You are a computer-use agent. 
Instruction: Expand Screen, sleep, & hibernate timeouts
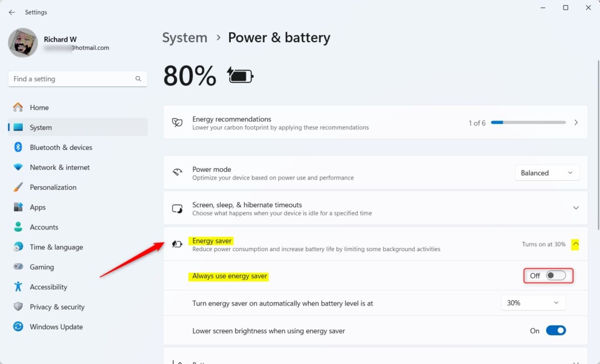376,208
